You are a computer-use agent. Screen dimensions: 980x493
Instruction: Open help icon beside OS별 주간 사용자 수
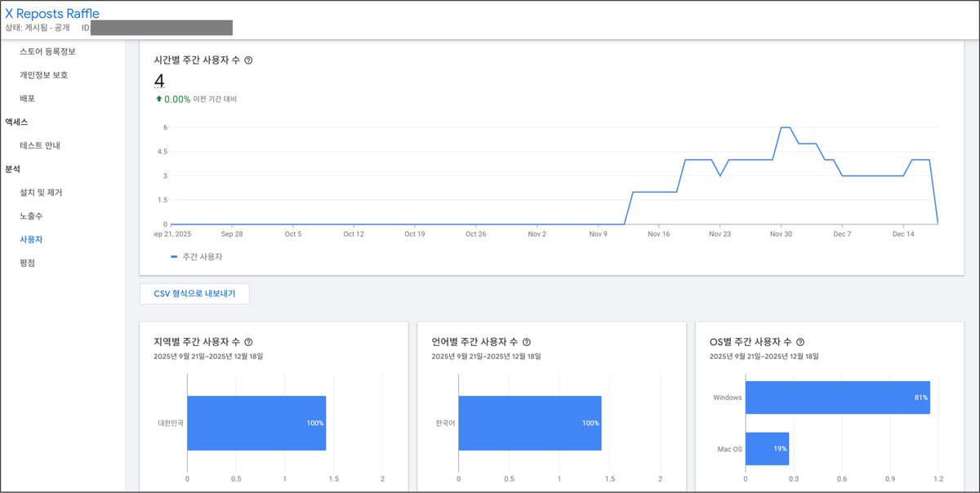click(x=800, y=342)
